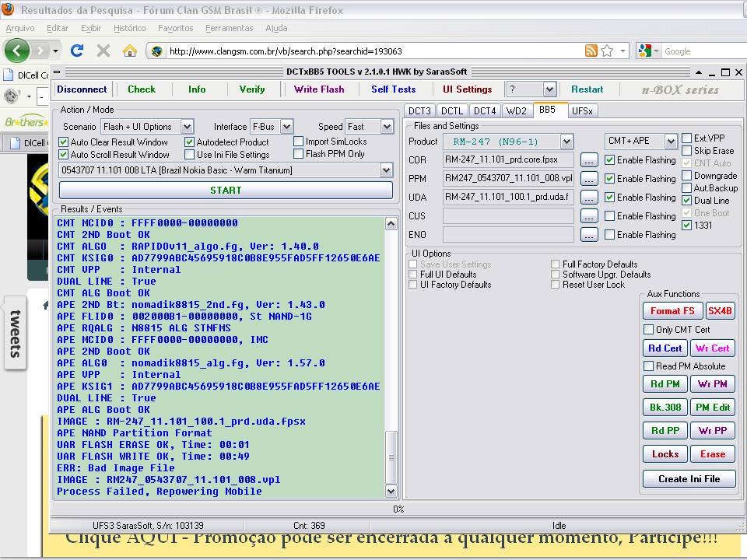
Task: Click the site identity icon beside the URL
Action: [156, 51]
